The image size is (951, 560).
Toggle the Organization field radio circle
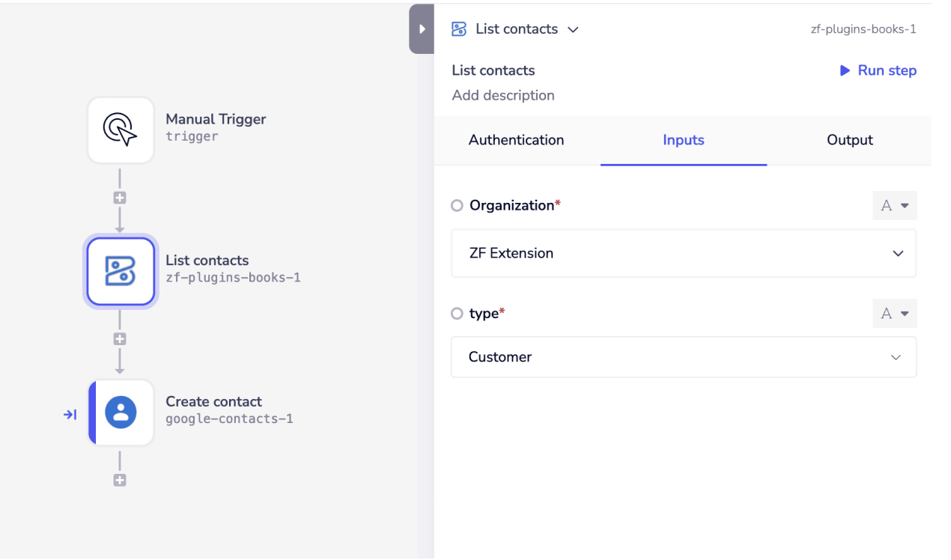(457, 206)
